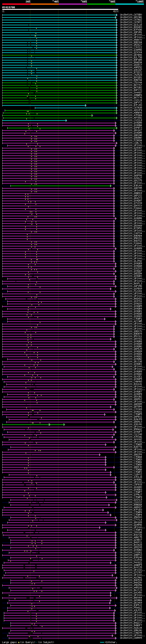Select hit label UniRef100_Q38M56
This screenshot has width=146, height=644.
pos(131,50)
